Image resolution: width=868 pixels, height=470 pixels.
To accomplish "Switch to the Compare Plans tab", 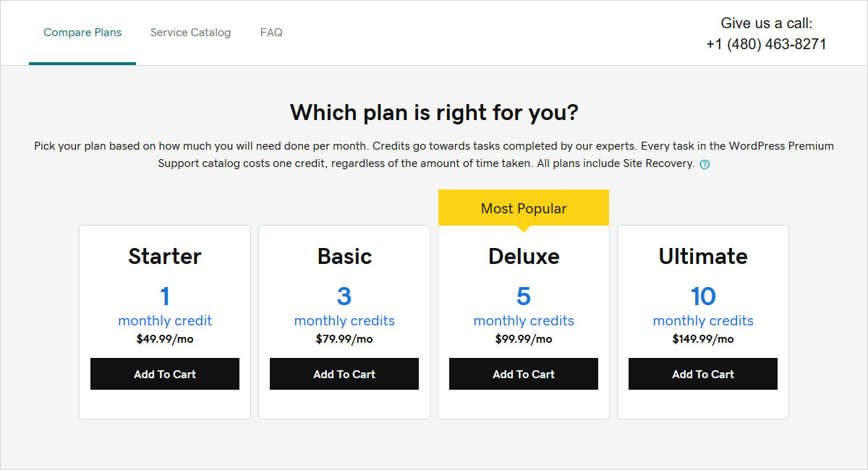I will 82,33.
